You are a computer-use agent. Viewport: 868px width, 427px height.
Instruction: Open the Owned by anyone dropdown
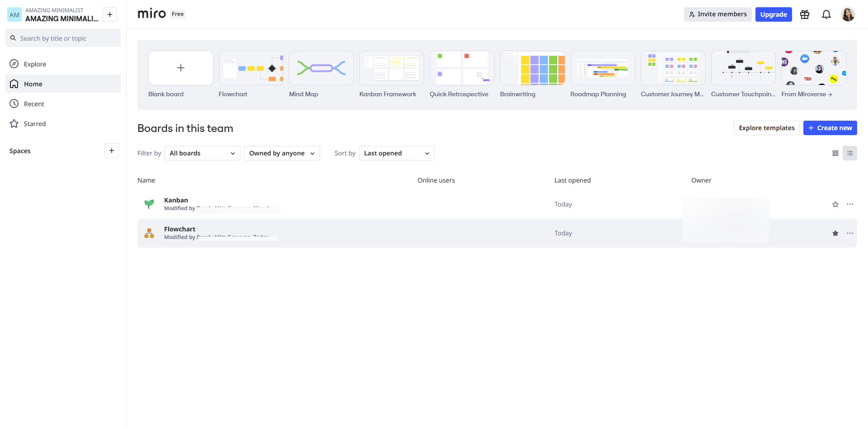tap(282, 153)
